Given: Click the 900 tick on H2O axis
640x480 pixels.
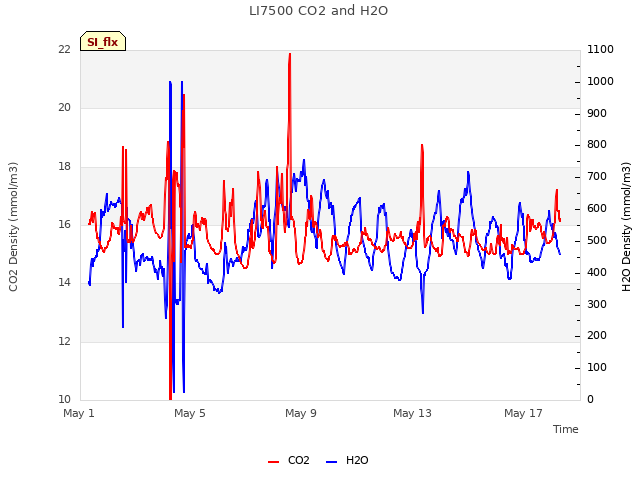Looking at the screenshot, I should tap(597, 113).
